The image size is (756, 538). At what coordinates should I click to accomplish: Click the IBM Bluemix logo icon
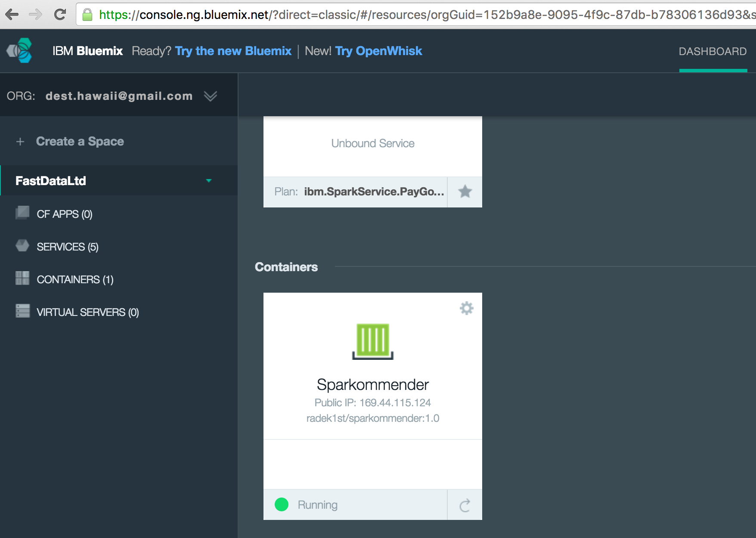pos(20,51)
